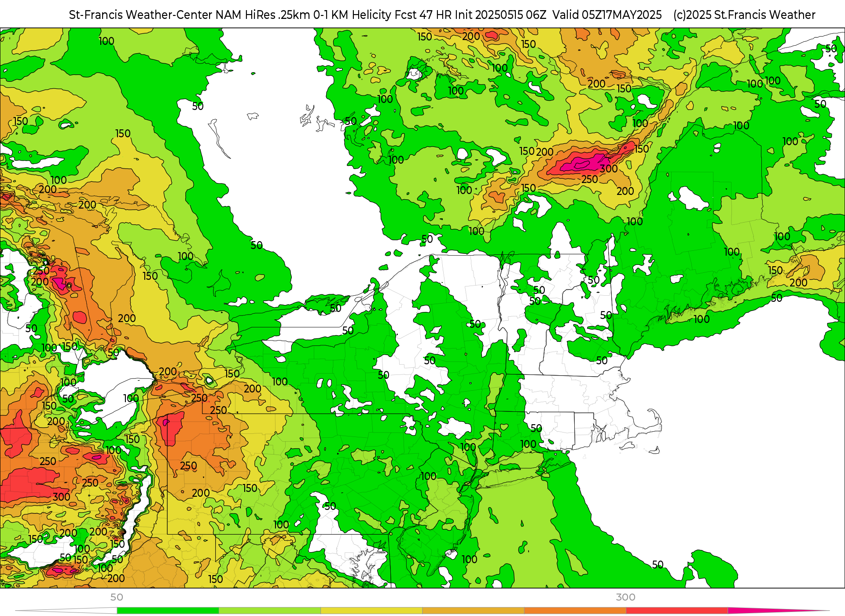This screenshot has width=845, height=616.
Task: Click the '(c)2025 St.Francis Weather' copyright text
Action: click(744, 15)
